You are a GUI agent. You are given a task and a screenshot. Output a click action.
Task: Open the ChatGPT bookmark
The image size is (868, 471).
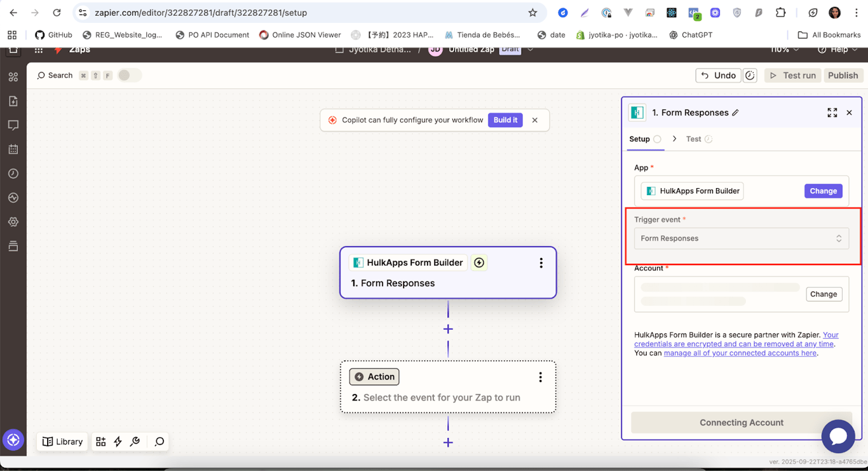(691, 35)
